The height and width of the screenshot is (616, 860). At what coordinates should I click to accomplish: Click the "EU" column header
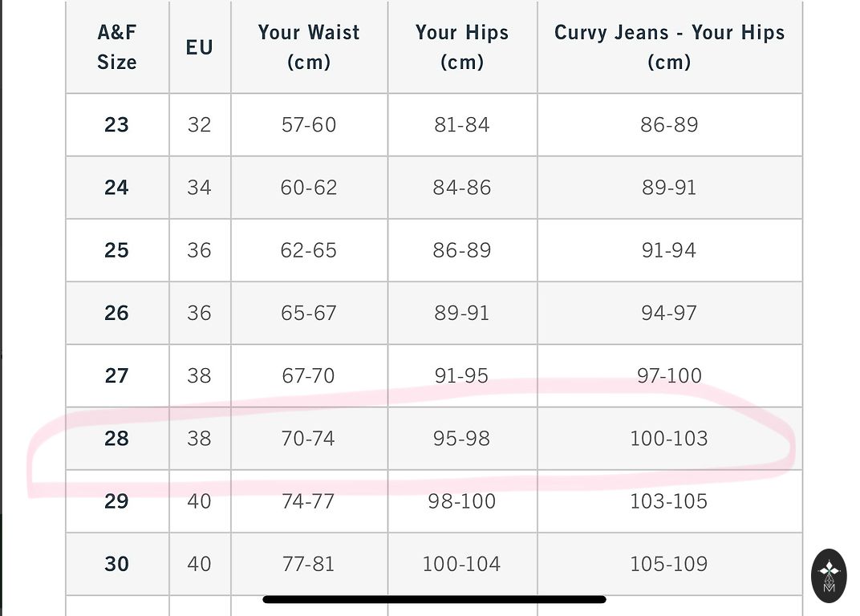(199, 47)
